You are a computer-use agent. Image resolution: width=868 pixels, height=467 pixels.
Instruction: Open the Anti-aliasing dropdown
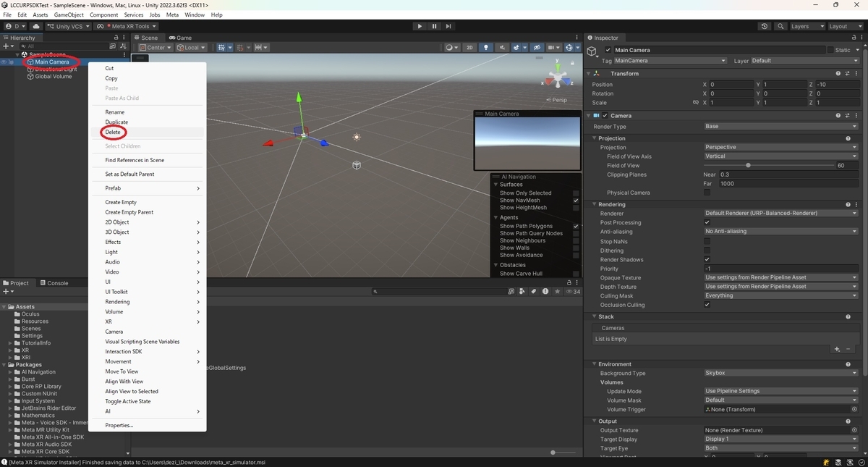pyautogui.click(x=780, y=232)
